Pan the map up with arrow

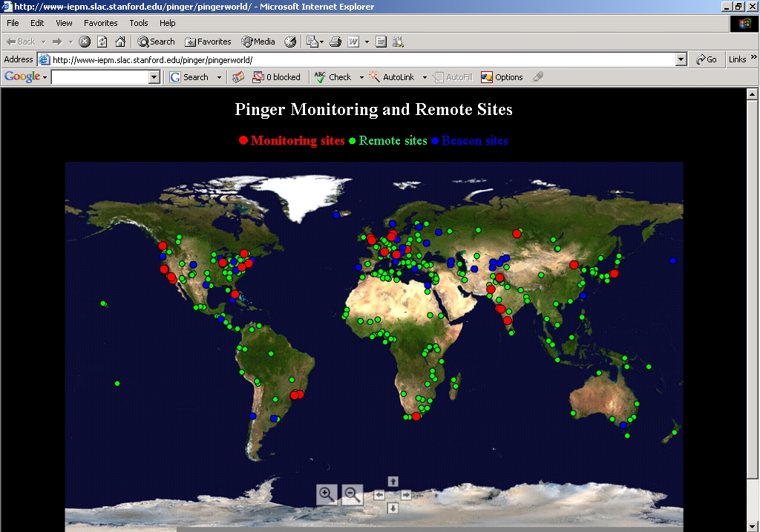pos(393,482)
